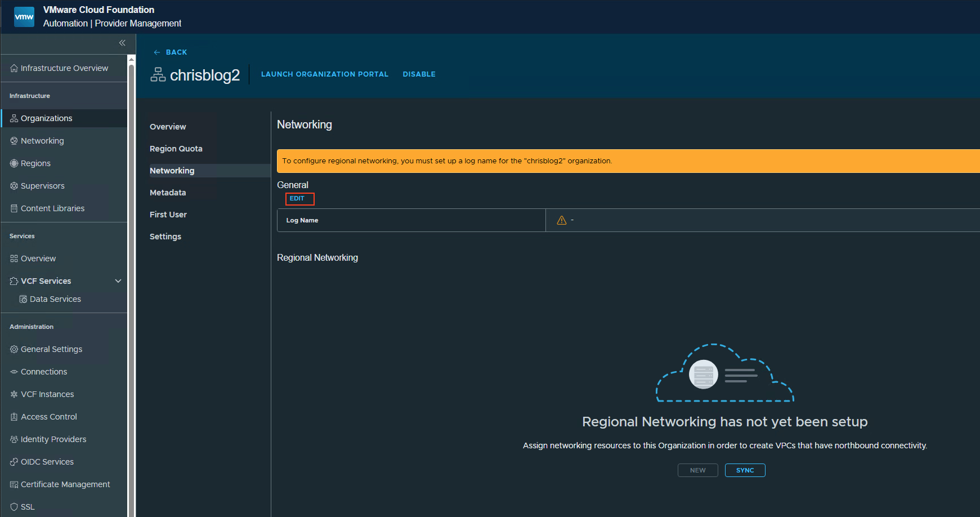This screenshot has width=980, height=517.
Task: Open Infrastructure Overview page
Action: point(64,68)
